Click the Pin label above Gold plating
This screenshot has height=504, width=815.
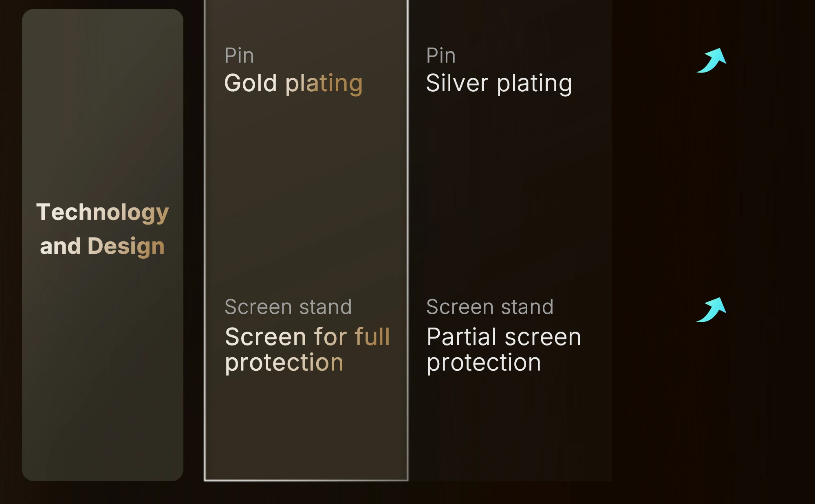[x=239, y=55]
